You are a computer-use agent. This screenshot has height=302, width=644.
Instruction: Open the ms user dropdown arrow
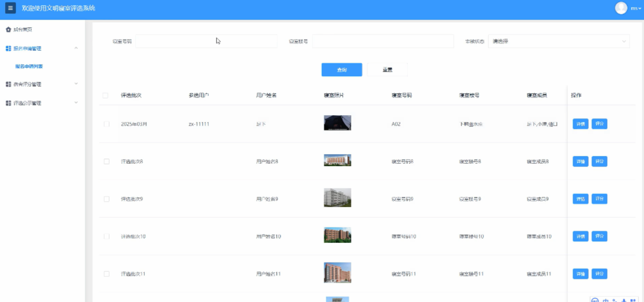click(x=639, y=8)
